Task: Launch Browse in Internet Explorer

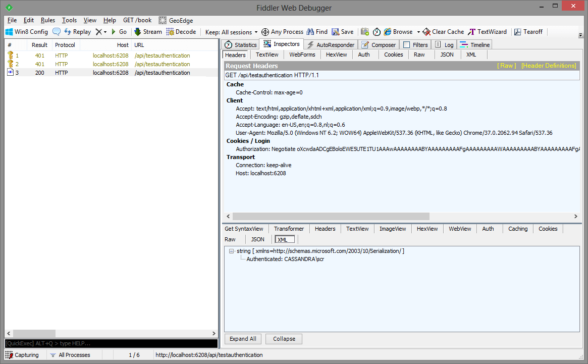Action: tap(398, 32)
